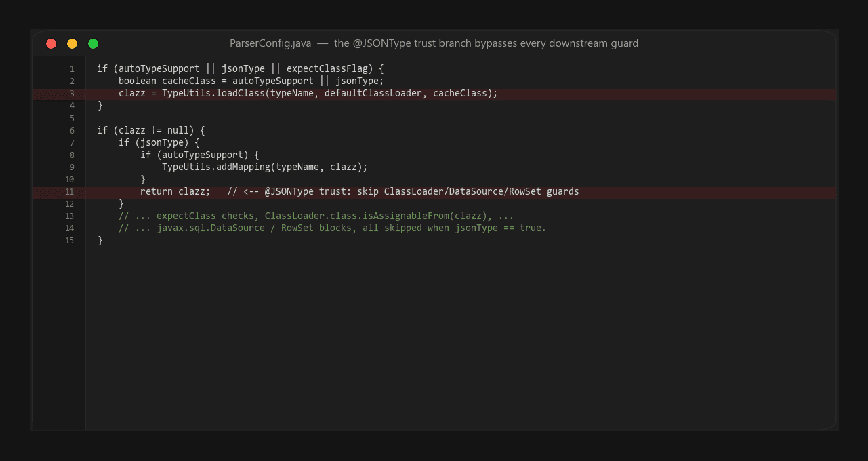
Task: Click line number 9 in the gutter
Action: (x=72, y=167)
